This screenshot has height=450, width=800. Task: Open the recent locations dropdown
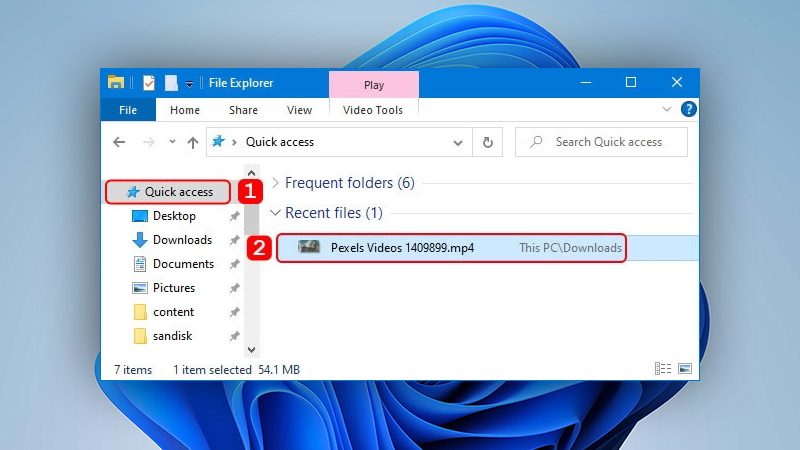coord(172,142)
